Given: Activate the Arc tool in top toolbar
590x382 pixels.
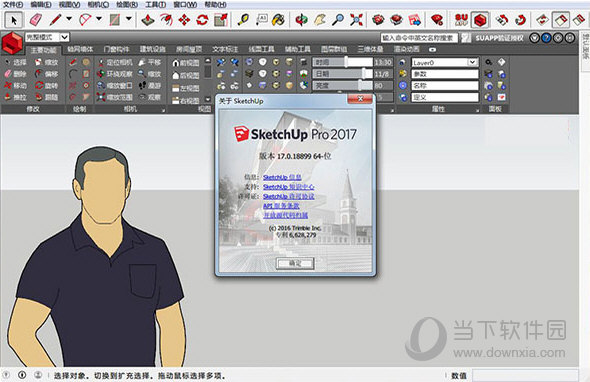Looking at the screenshot, I should tap(85, 20).
